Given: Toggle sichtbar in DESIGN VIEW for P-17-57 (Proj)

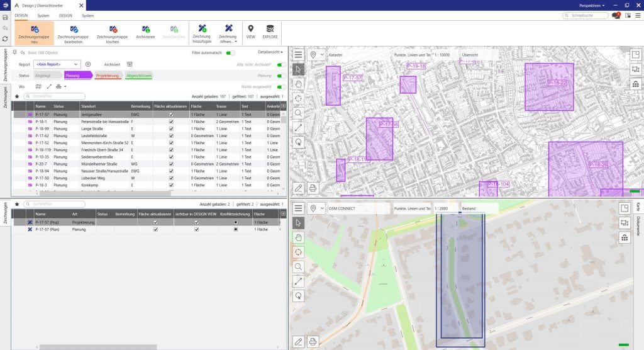Looking at the screenshot, I should tap(196, 222).
